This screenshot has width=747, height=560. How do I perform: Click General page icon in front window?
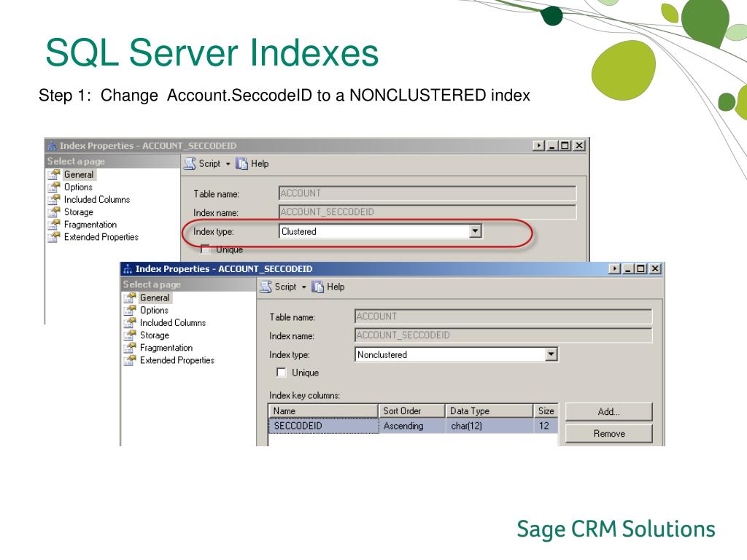130,297
